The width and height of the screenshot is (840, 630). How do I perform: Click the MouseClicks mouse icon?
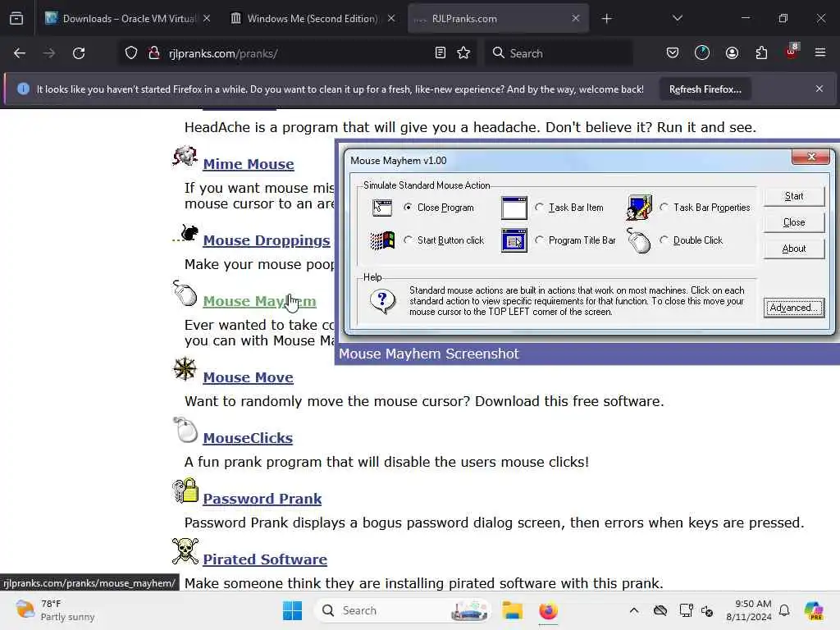[185, 430]
